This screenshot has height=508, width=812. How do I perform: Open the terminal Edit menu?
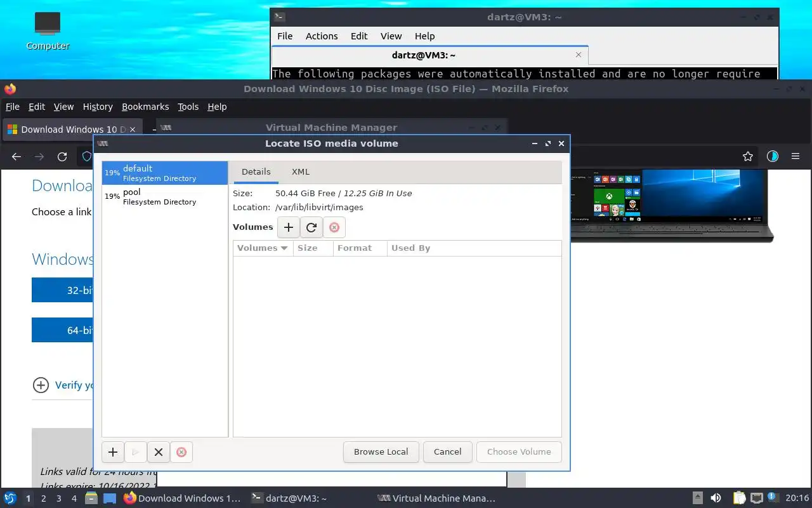[359, 36]
